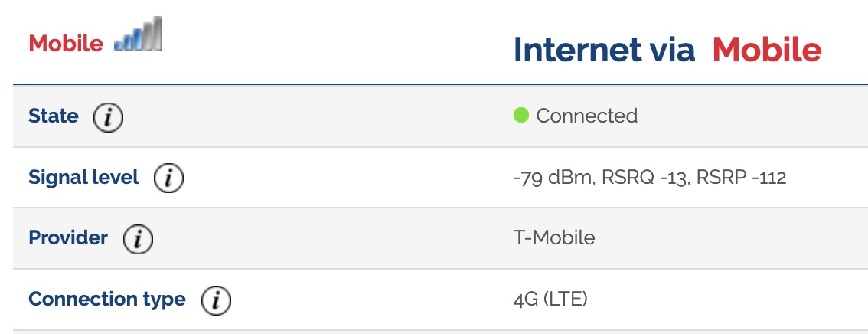This screenshot has height=334, width=868.
Task: Click the Connection type info icon
Action: pyautogui.click(x=216, y=300)
